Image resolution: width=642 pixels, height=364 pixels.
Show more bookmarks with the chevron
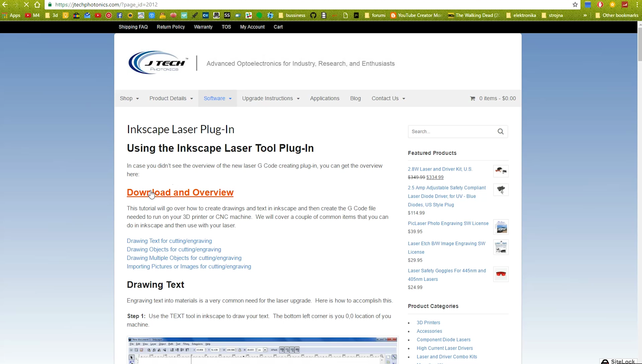point(585,15)
